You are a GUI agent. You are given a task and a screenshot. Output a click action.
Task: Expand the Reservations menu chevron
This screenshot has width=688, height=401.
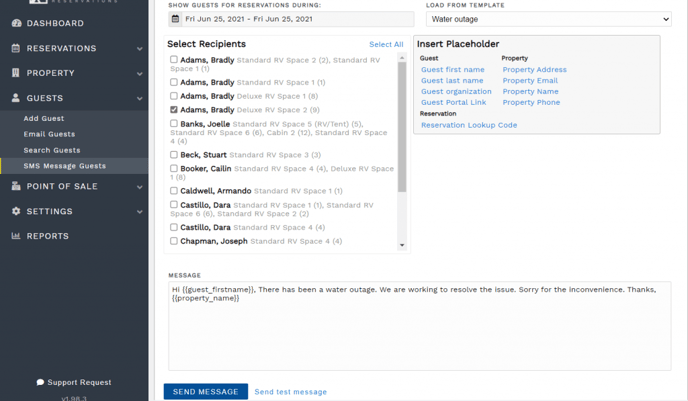(140, 49)
